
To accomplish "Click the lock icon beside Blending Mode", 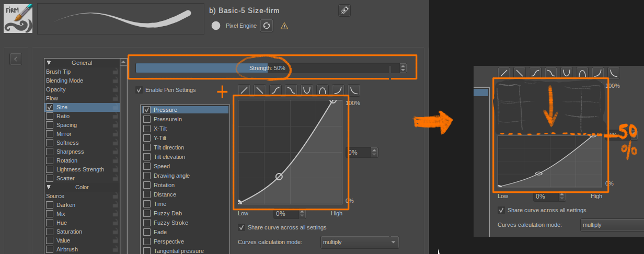I will coord(115,80).
